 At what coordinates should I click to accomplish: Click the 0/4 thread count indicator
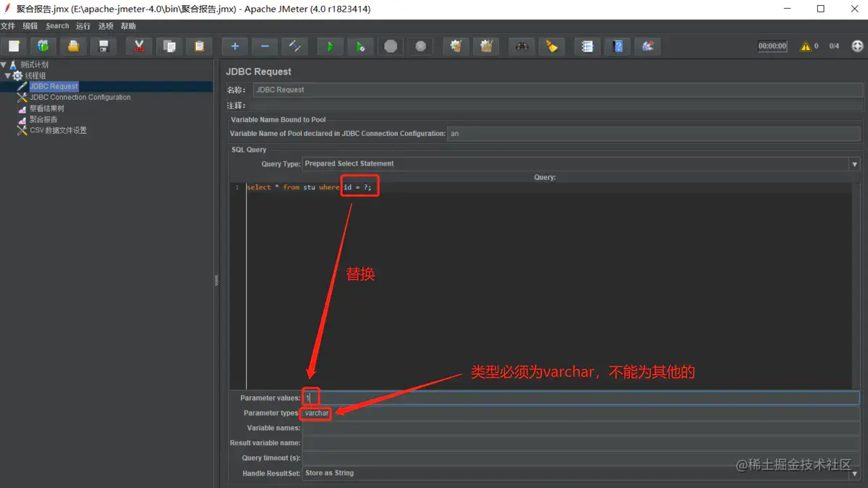click(834, 46)
